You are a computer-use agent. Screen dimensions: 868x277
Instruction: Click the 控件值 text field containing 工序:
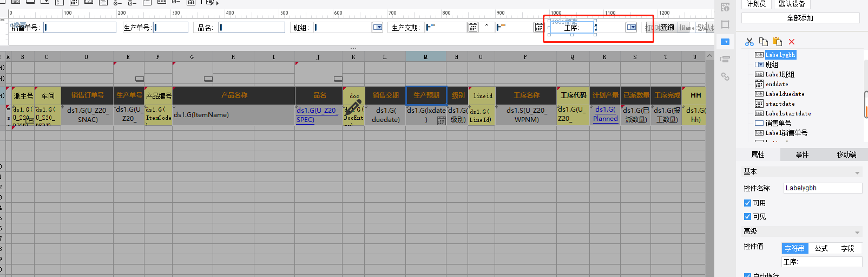pyautogui.click(x=822, y=262)
